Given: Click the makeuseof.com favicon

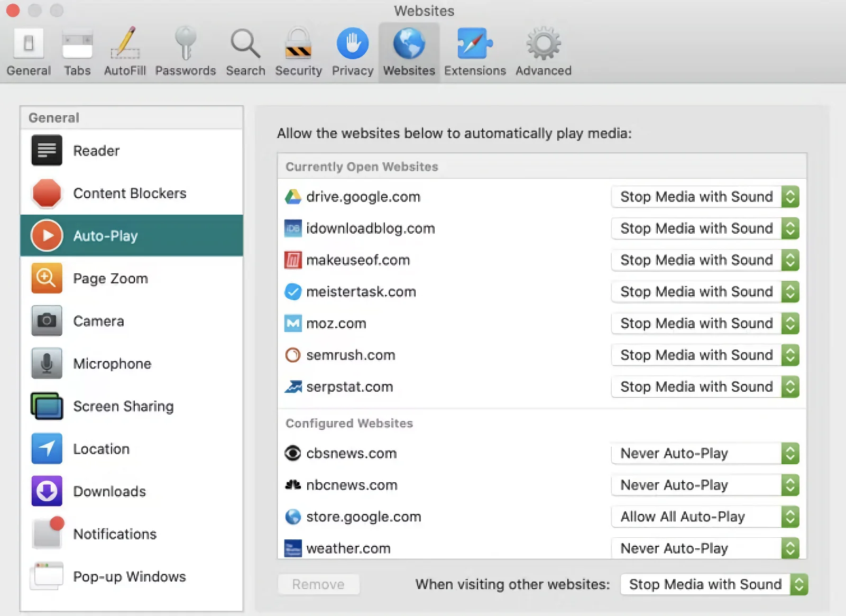Looking at the screenshot, I should [x=293, y=260].
